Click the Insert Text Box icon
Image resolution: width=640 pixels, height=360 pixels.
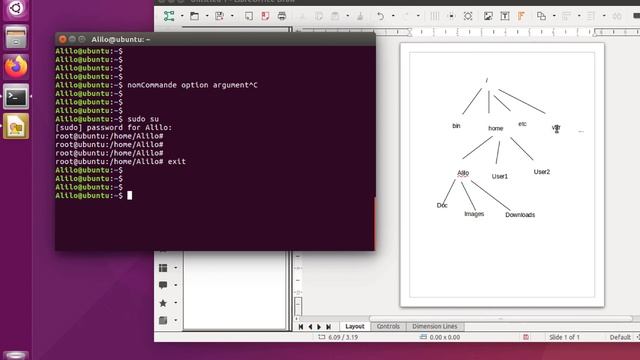tap(505, 16)
